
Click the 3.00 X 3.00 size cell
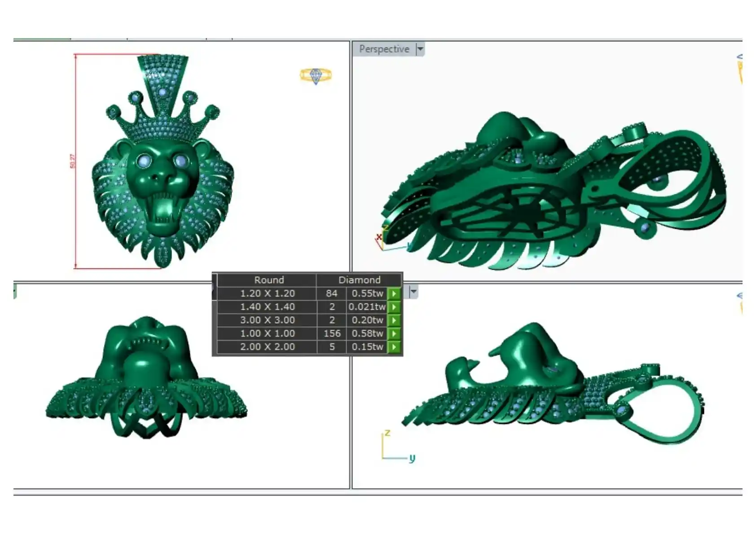tap(267, 320)
